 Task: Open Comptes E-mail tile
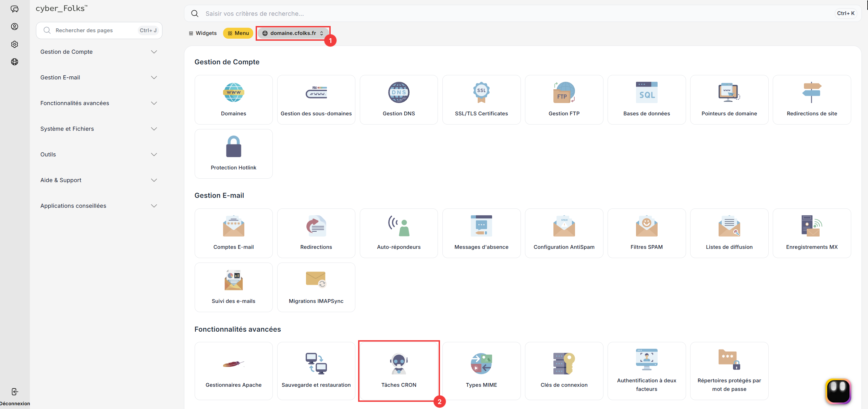click(233, 233)
